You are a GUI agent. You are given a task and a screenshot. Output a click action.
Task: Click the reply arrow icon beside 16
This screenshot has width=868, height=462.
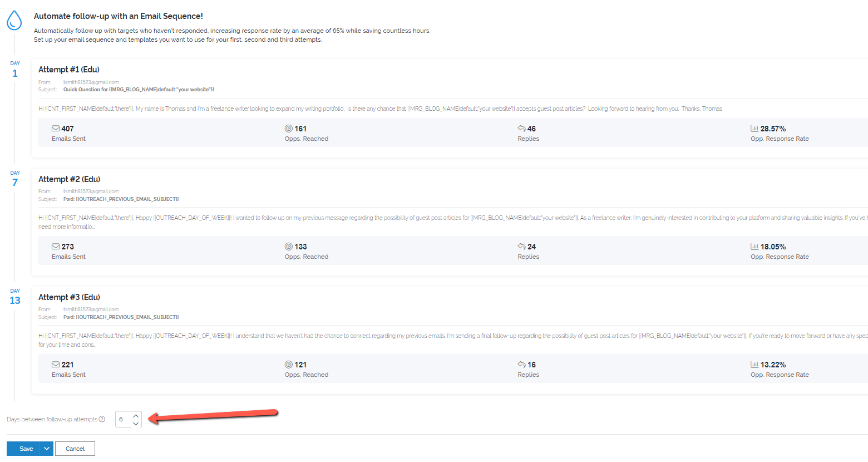pos(521,365)
